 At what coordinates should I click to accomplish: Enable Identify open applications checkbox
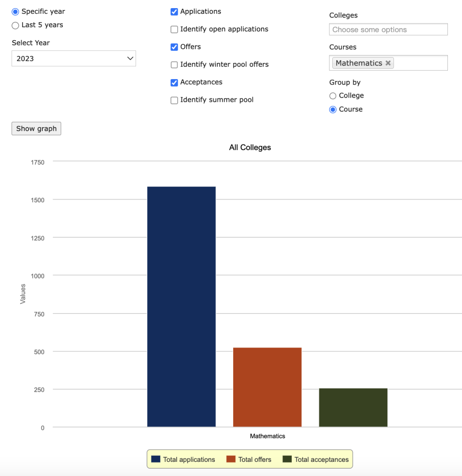pos(174,30)
